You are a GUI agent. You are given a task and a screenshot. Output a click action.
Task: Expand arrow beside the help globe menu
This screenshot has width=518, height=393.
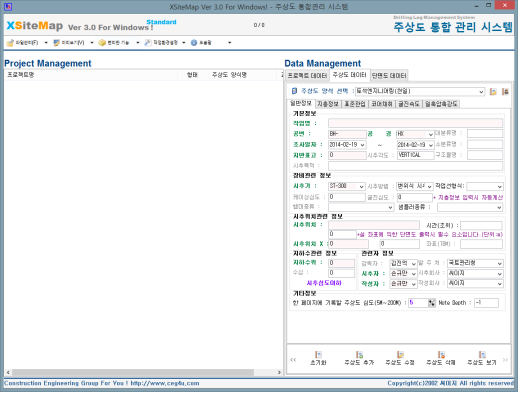[x=230, y=43]
